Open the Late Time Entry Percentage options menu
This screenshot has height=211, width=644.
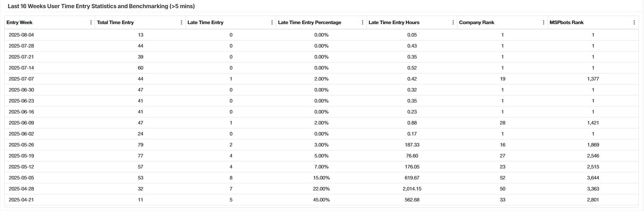pos(362,22)
